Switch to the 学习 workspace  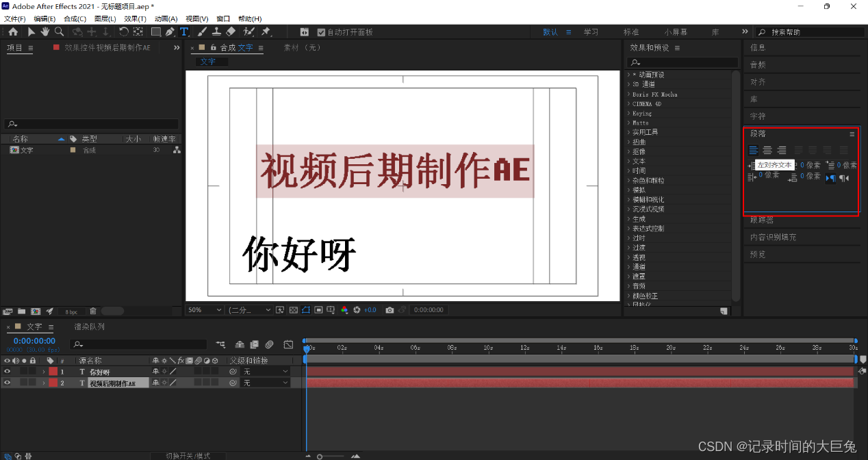pyautogui.click(x=591, y=32)
